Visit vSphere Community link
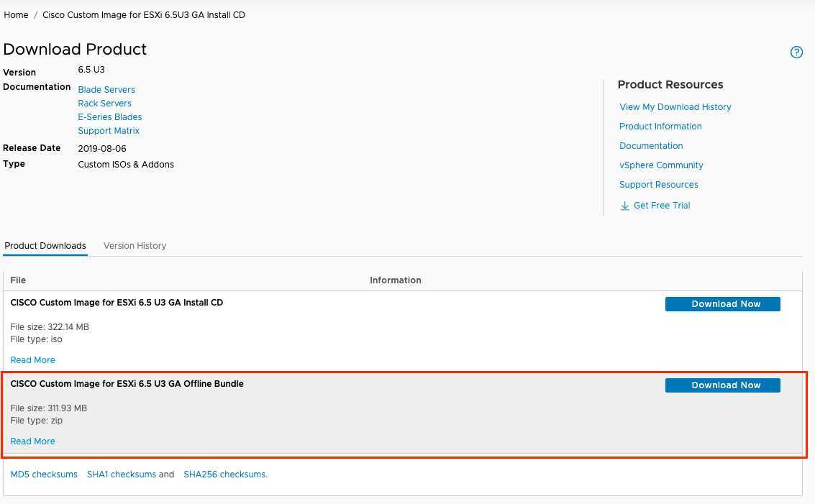This screenshot has height=504, width=815. pyautogui.click(x=661, y=165)
